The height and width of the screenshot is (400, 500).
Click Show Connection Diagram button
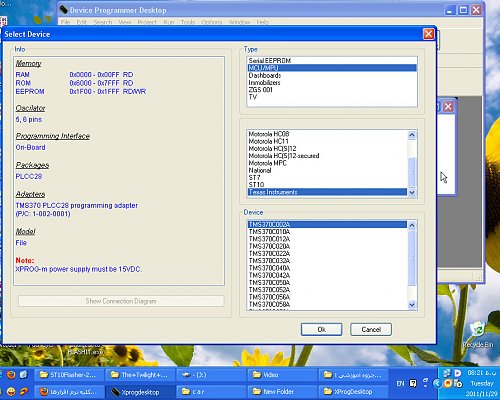click(x=121, y=301)
